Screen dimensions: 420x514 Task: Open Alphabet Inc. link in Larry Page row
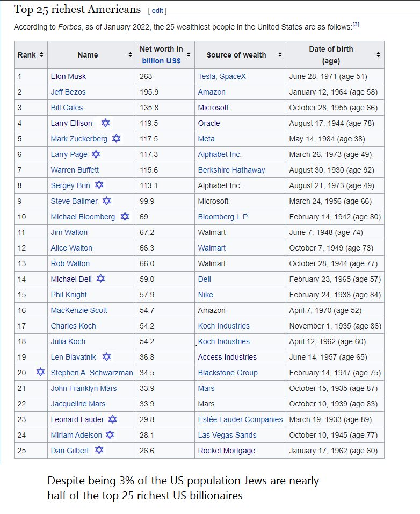[x=220, y=154]
